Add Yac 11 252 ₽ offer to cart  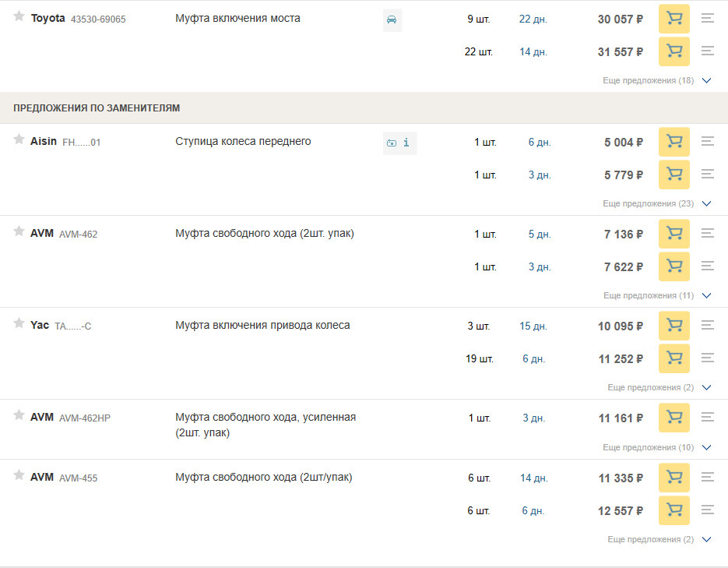(x=673, y=358)
